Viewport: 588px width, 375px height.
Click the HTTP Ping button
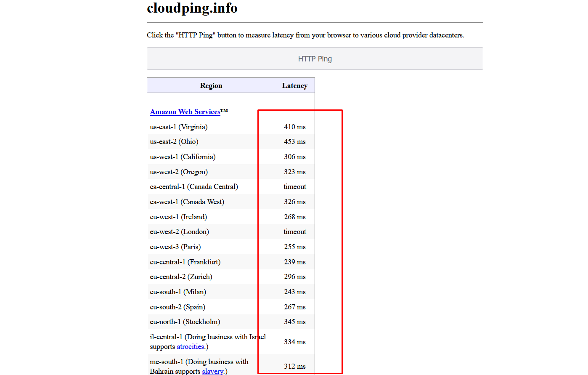click(x=315, y=59)
